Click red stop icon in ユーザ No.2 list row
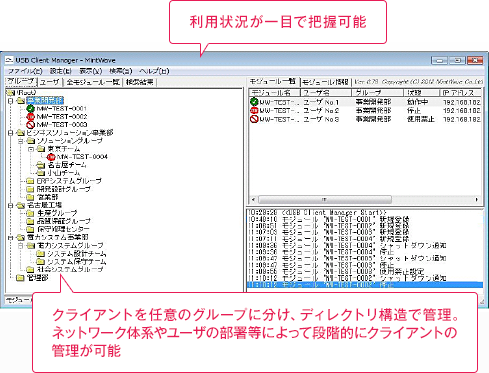Viewport: 489px width, 373px height. coord(254,110)
